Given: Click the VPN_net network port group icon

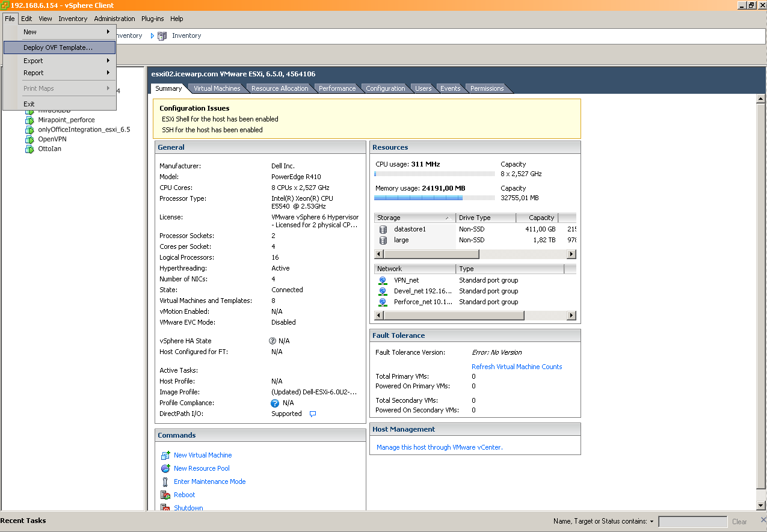Looking at the screenshot, I should [383, 280].
